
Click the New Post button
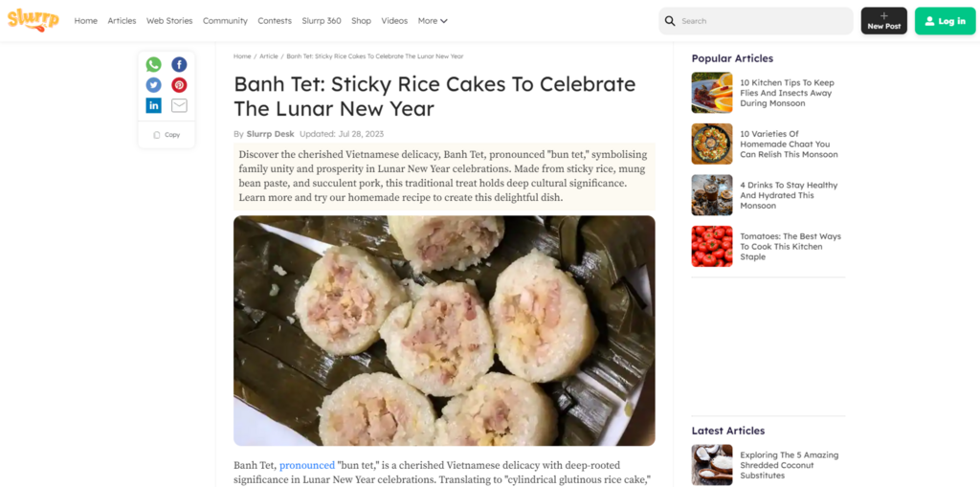(x=883, y=21)
